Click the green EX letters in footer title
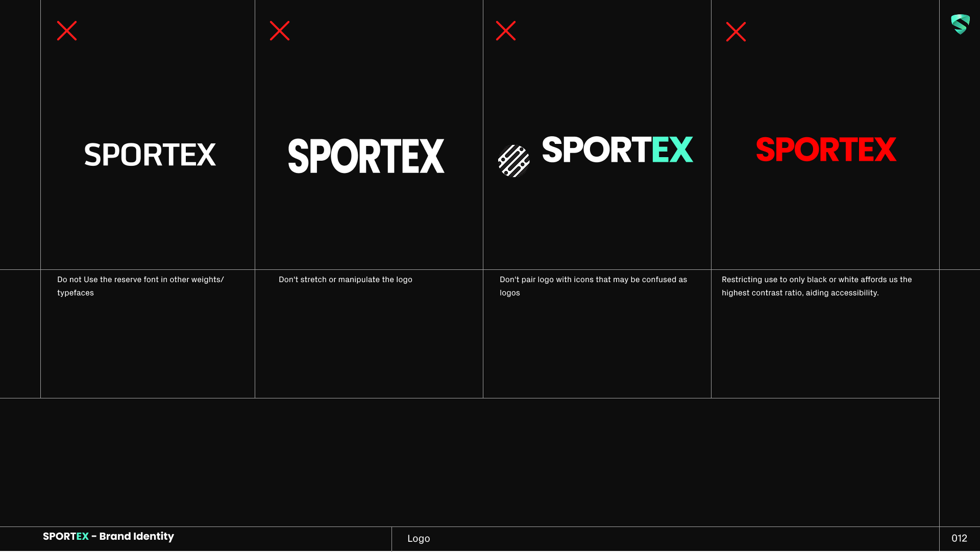Viewport: 980px width, 552px height. coord(83,536)
